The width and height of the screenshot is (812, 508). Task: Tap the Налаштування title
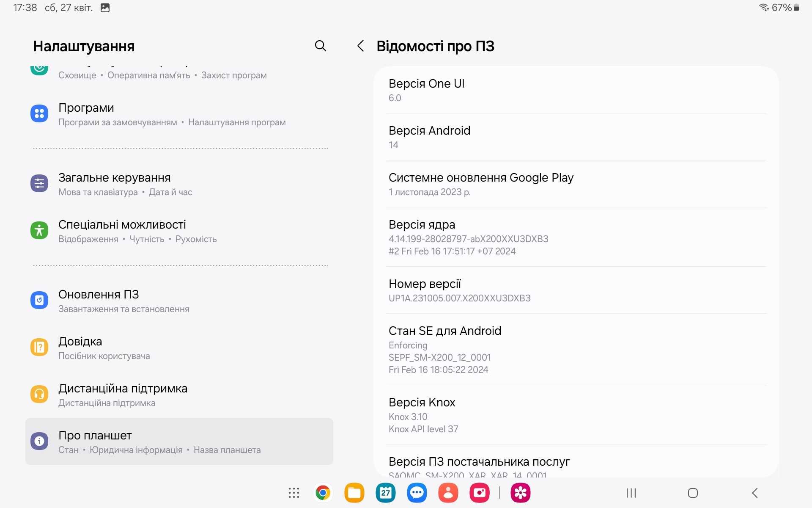[x=84, y=46]
